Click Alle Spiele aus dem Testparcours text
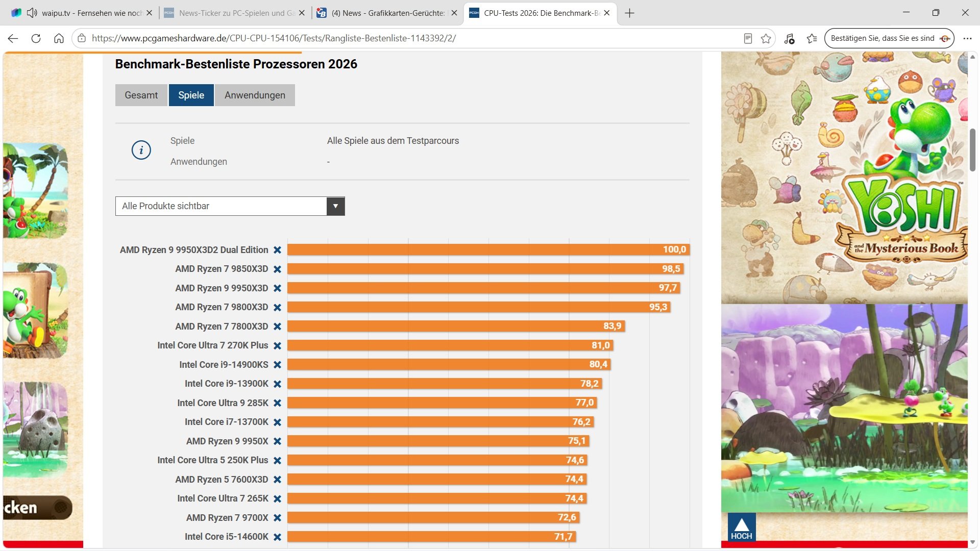Screen dimensions: 980x551 [x=393, y=141]
